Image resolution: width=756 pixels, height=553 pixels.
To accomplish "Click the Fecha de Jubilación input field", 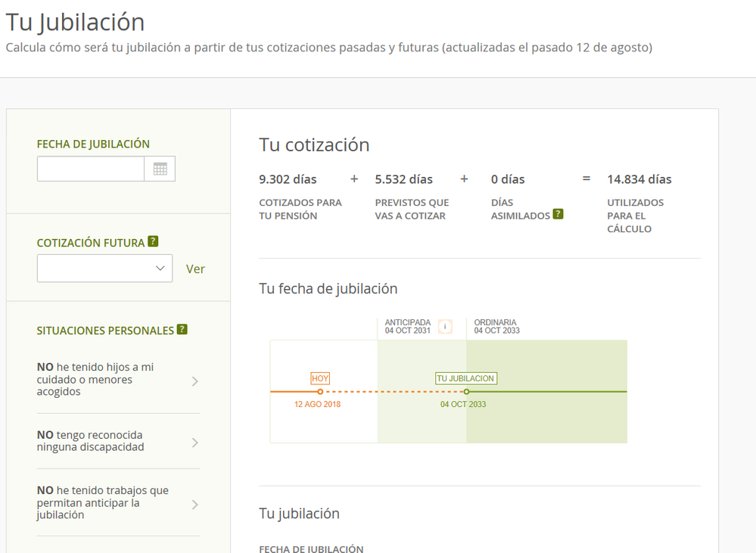I will (91, 169).
